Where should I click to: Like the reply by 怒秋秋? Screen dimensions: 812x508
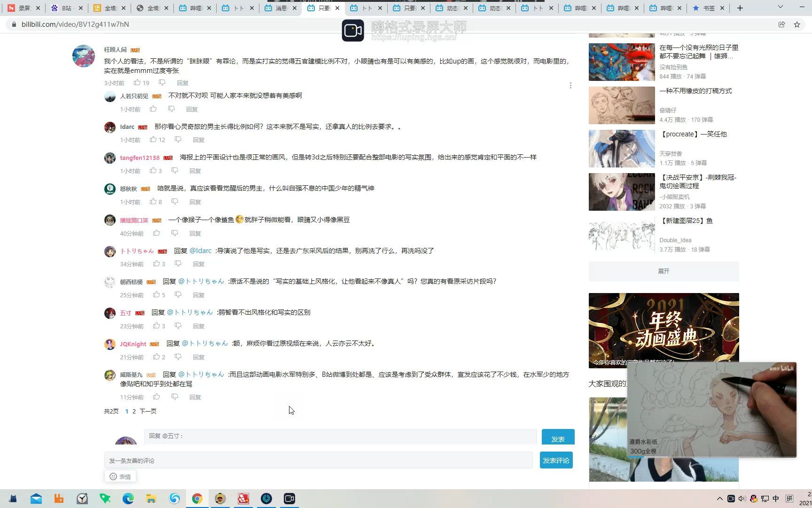point(153,202)
